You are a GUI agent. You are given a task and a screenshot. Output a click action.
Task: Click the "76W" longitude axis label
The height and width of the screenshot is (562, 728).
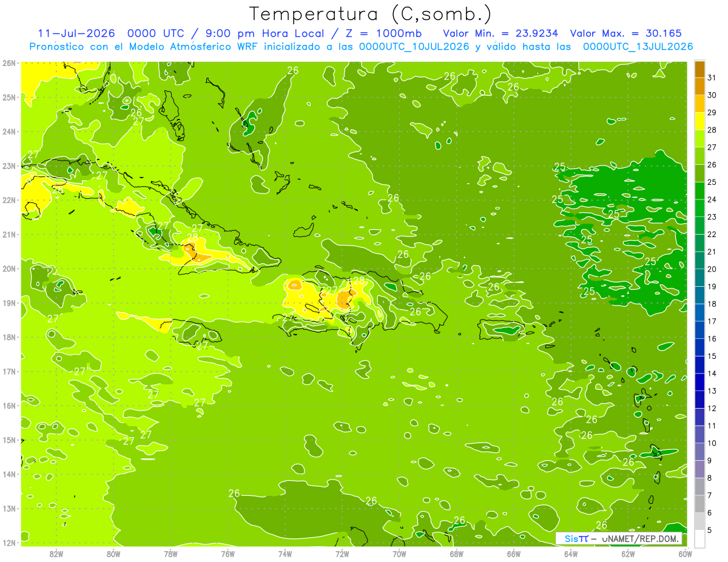pos(227,553)
